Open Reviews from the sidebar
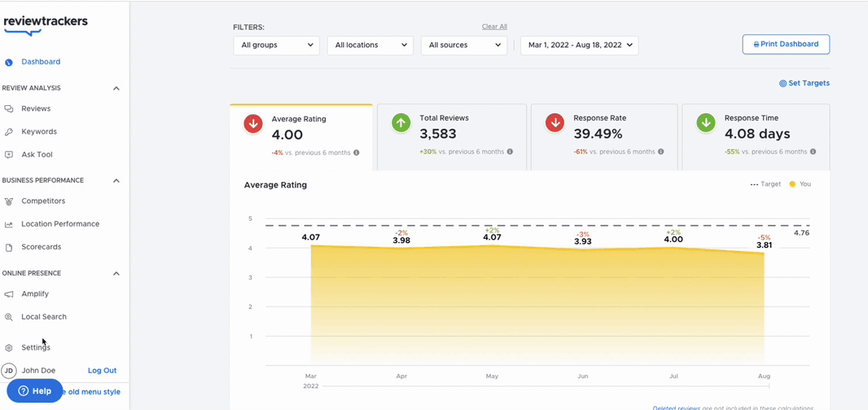Image resolution: width=868 pixels, height=410 pixels. point(36,108)
